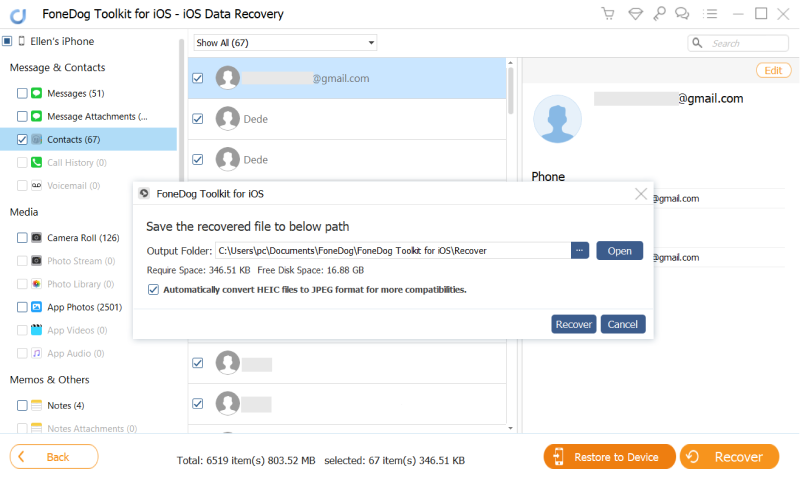The width and height of the screenshot is (800, 485).
Task: Click Restore to Device button
Action: pos(609,456)
